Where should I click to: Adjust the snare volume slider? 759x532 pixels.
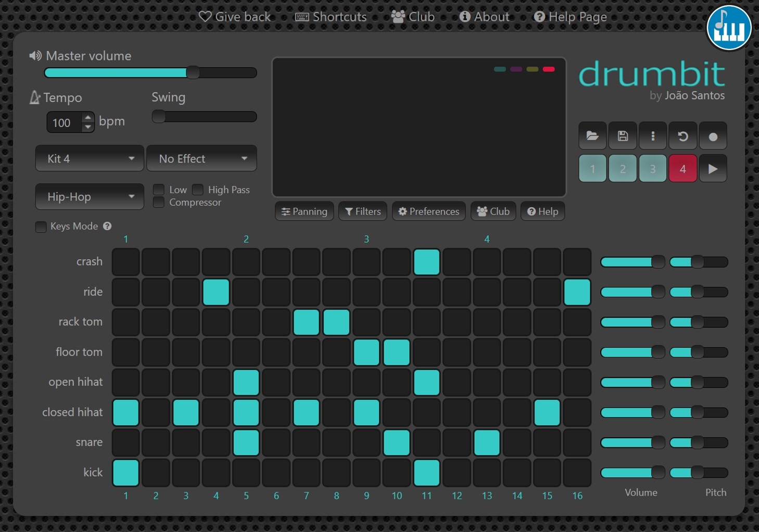(632, 442)
